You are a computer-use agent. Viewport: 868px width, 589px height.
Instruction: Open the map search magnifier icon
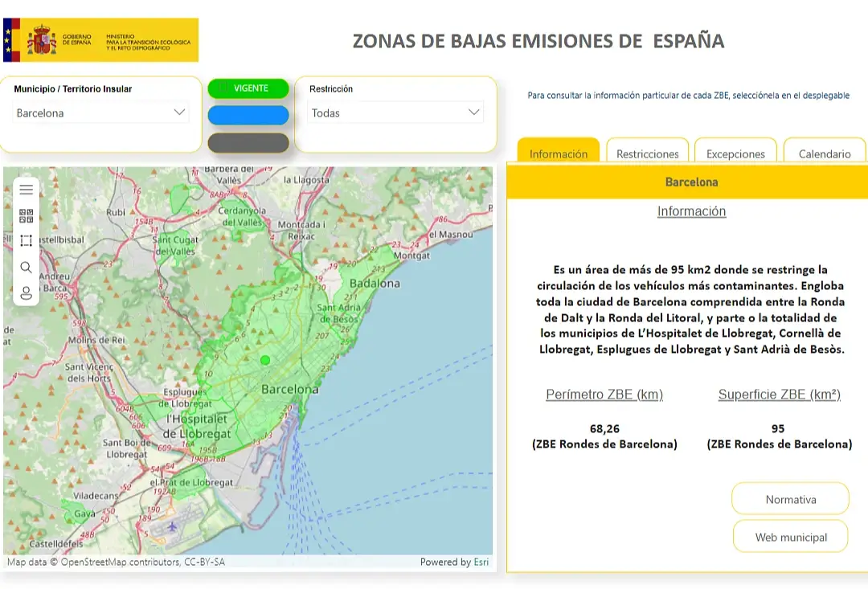click(26, 268)
